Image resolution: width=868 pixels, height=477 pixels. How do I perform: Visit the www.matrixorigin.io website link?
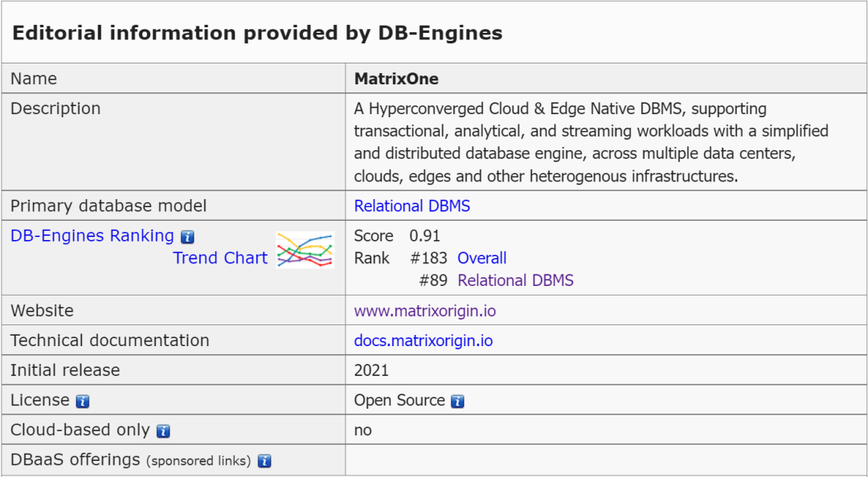424,311
